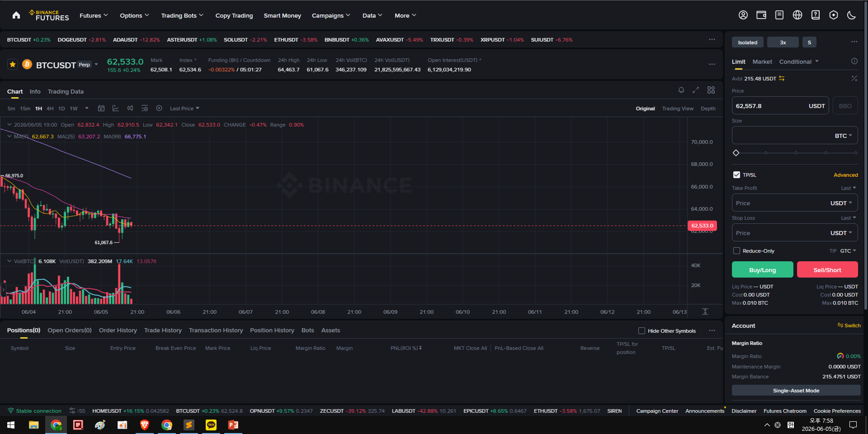Open the chart price alert bell
The image size is (868, 434).
(681, 90)
